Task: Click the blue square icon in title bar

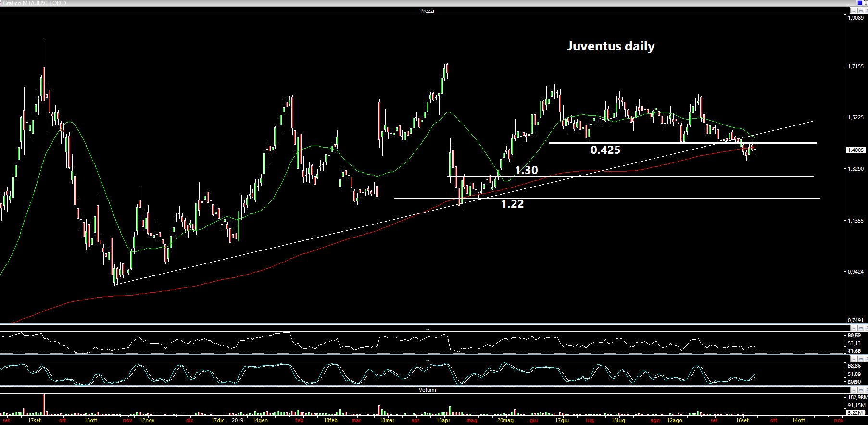Action: click(860, 3)
